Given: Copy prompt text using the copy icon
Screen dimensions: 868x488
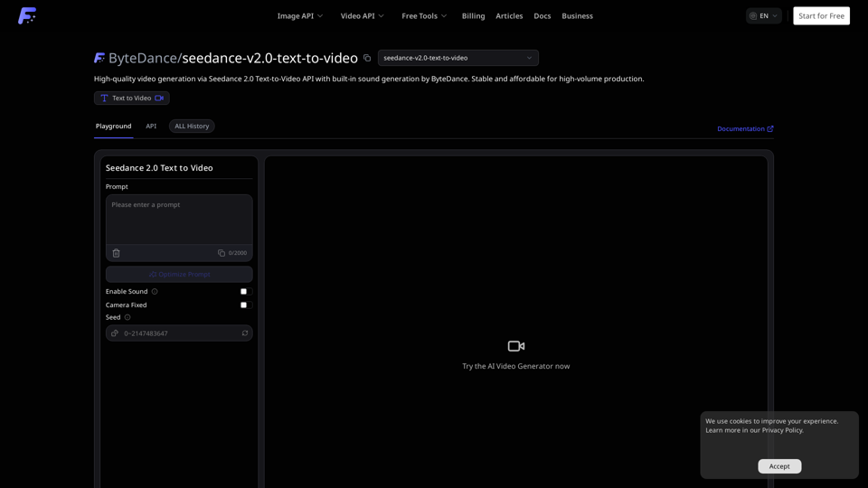Looking at the screenshot, I should coord(222,253).
